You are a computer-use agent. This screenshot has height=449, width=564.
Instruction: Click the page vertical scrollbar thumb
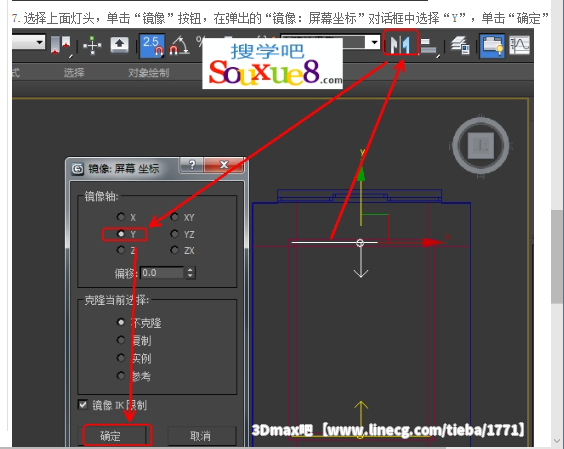[557, 257]
